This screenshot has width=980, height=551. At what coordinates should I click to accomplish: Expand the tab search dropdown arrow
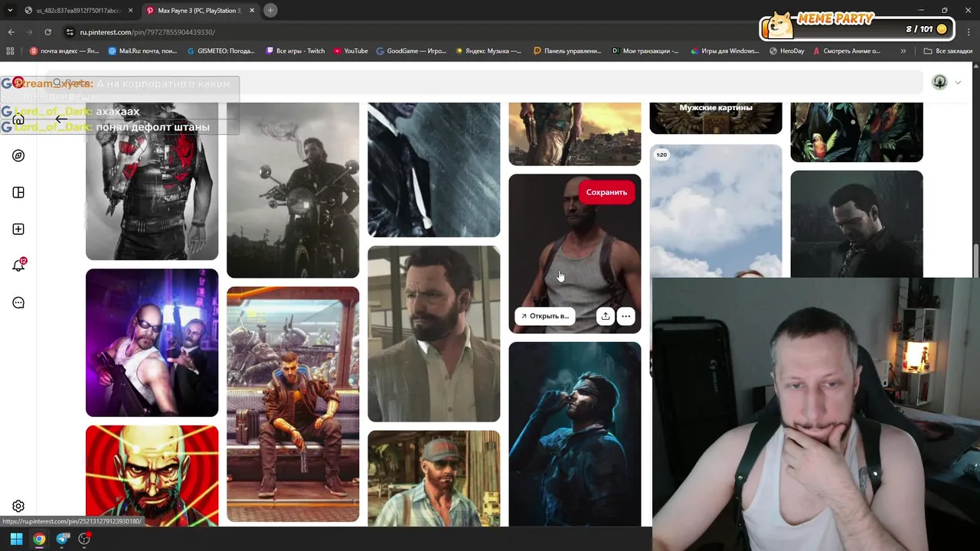point(10,10)
